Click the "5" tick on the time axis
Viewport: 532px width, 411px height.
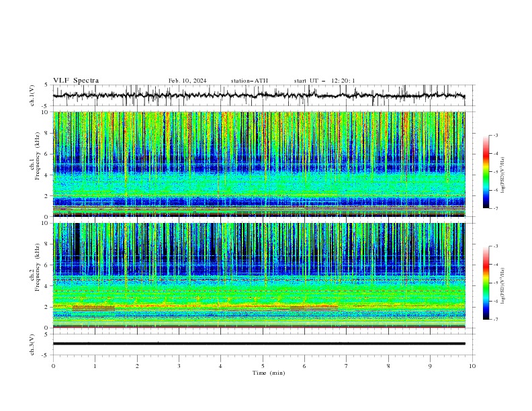pos(263,366)
